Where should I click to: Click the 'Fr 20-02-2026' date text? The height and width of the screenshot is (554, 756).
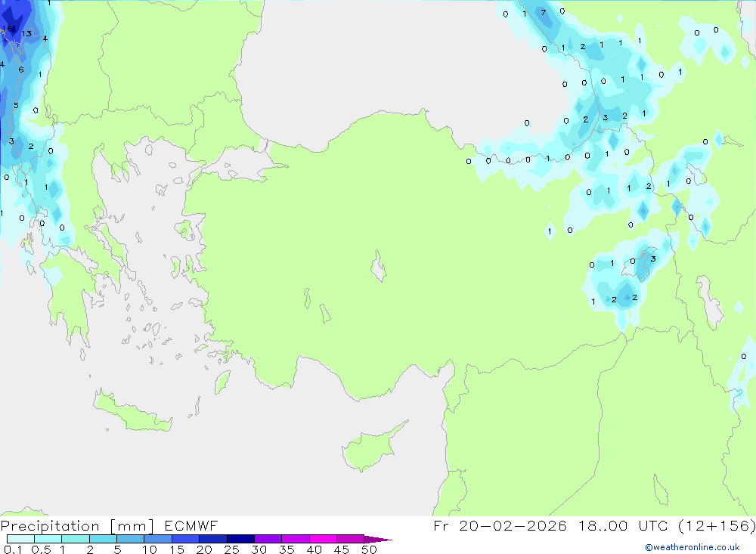(x=500, y=526)
